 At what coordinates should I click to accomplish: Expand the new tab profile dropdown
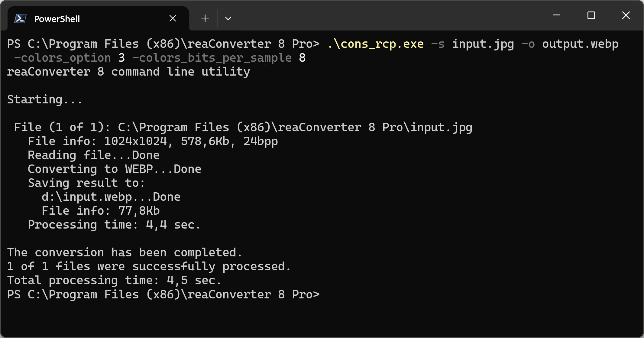(228, 18)
